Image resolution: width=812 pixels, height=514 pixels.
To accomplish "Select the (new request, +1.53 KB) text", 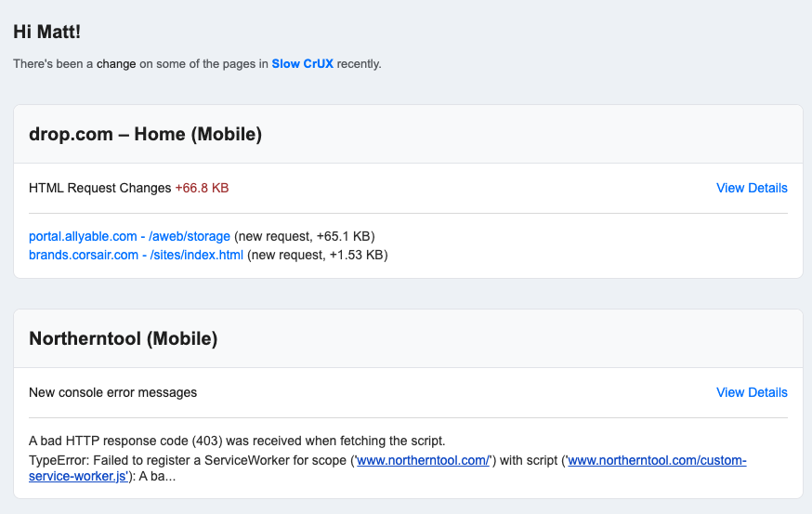I will click(x=318, y=255).
